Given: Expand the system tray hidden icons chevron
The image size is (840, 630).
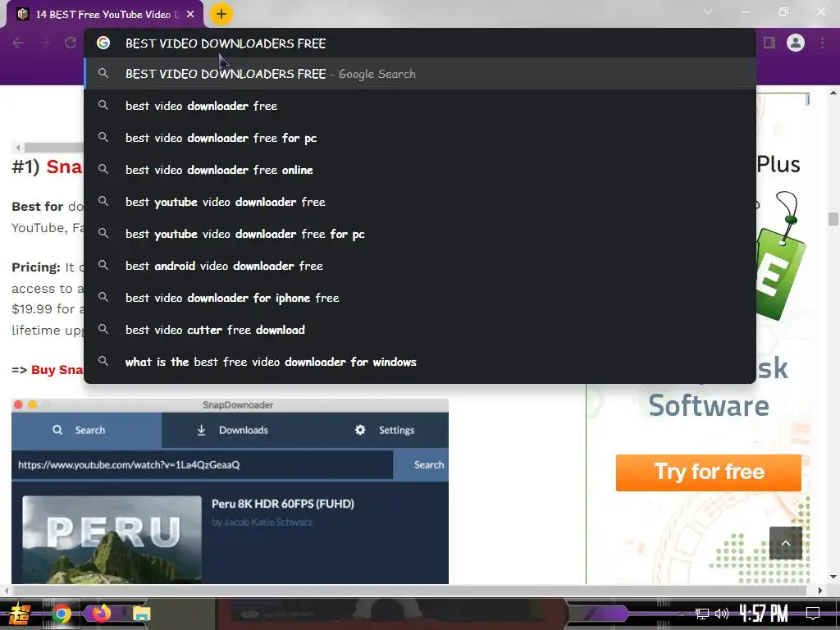Looking at the screenshot, I should [x=682, y=614].
